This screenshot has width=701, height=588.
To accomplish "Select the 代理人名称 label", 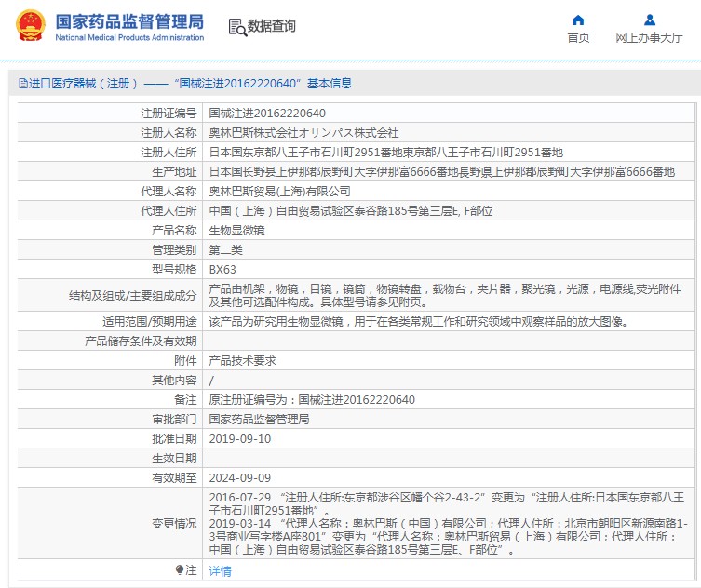I will click(x=169, y=192).
